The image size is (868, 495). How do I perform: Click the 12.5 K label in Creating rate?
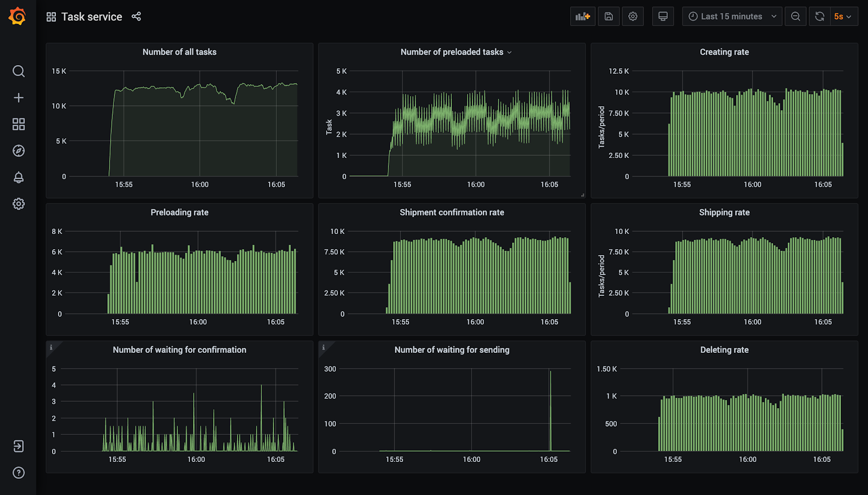tap(619, 71)
